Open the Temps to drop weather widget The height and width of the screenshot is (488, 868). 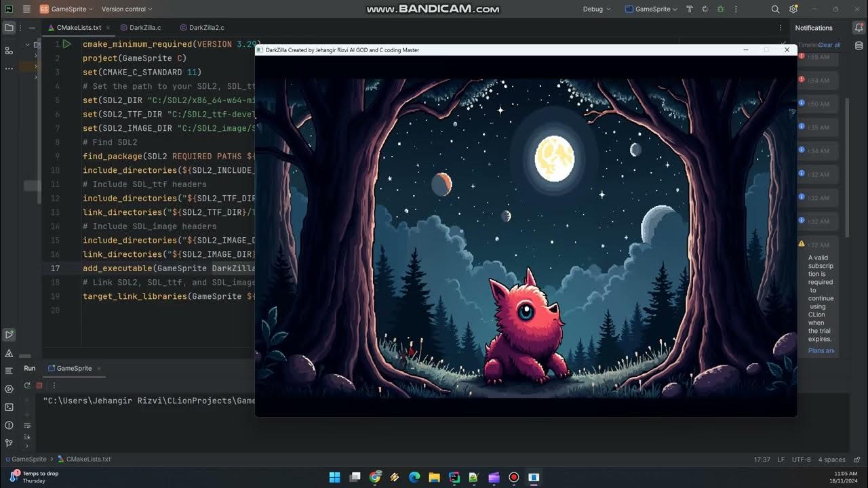[34, 476]
